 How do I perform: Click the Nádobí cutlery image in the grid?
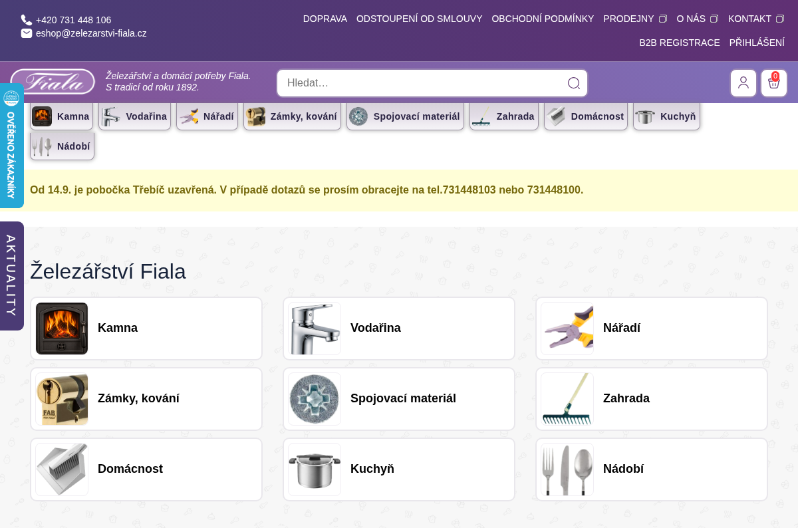click(x=567, y=469)
